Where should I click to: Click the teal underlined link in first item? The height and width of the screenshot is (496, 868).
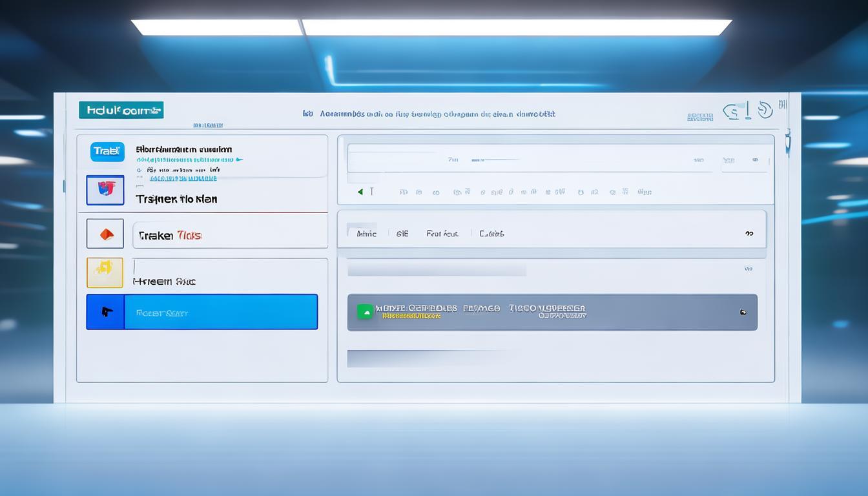coord(183,178)
